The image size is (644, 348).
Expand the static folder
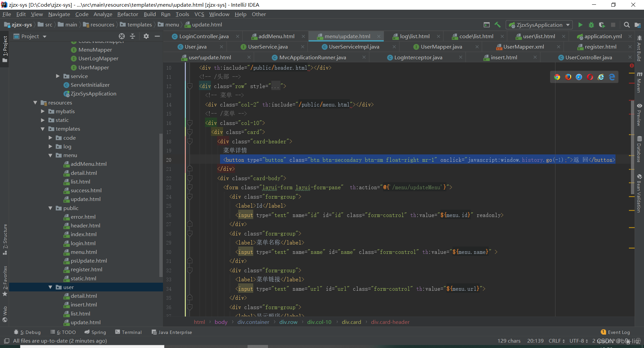coord(43,120)
